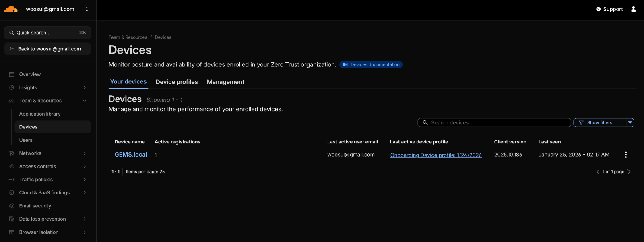Collapse the Team & Resources chevron

coord(85,101)
